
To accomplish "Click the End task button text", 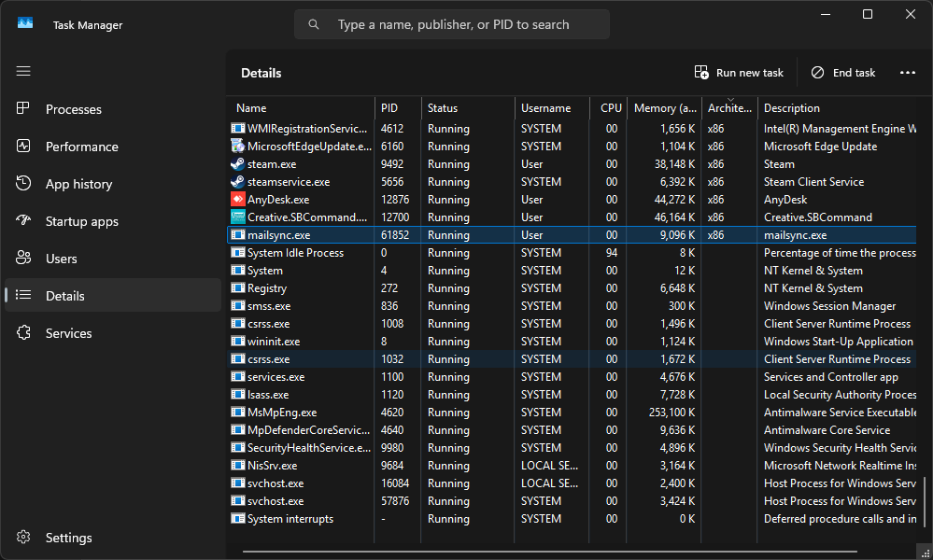I will click(854, 73).
